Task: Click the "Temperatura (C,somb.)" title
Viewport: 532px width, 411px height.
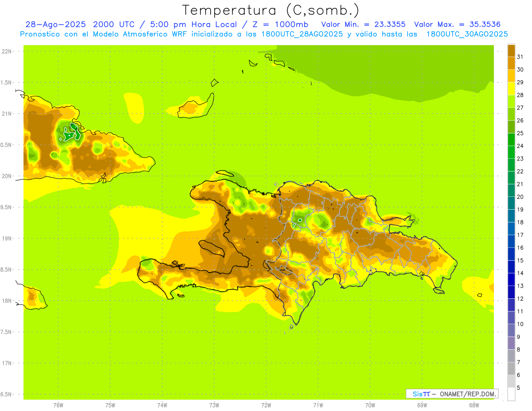Action: [270, 10]
